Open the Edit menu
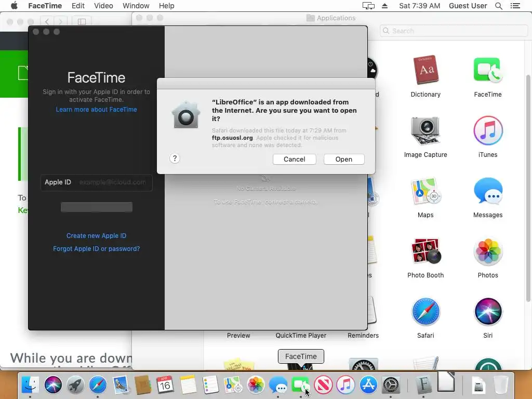 pyautogui.click(x=78, y=6)
